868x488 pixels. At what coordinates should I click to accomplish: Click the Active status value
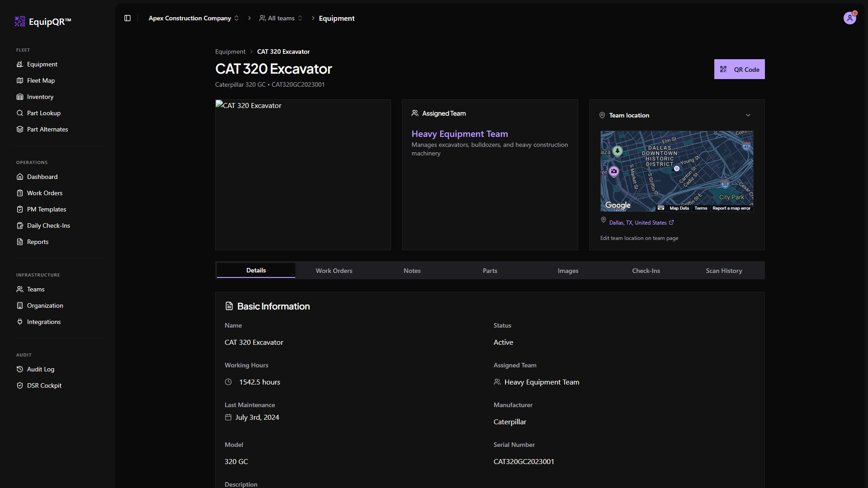[503, 343]
